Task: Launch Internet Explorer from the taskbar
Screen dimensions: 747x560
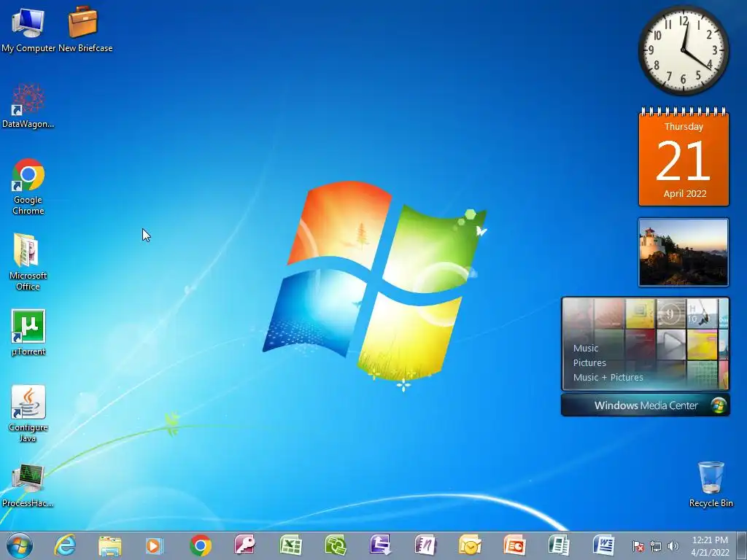Action: point(65,545)
